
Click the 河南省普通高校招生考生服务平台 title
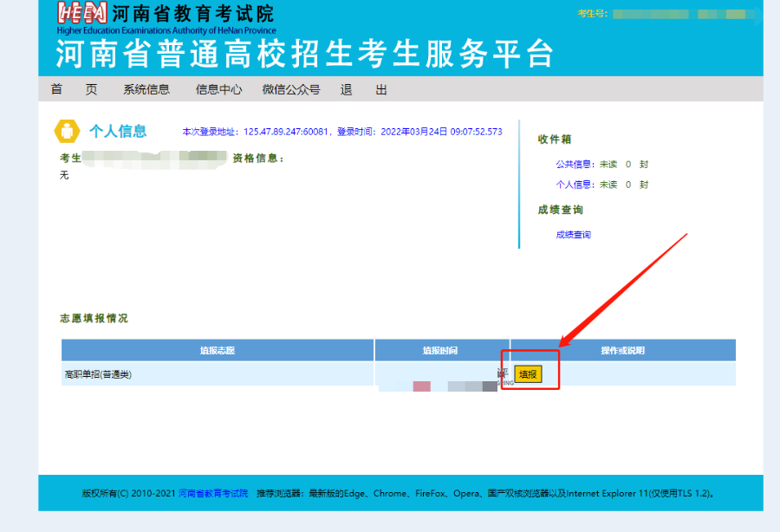[304, 54]
